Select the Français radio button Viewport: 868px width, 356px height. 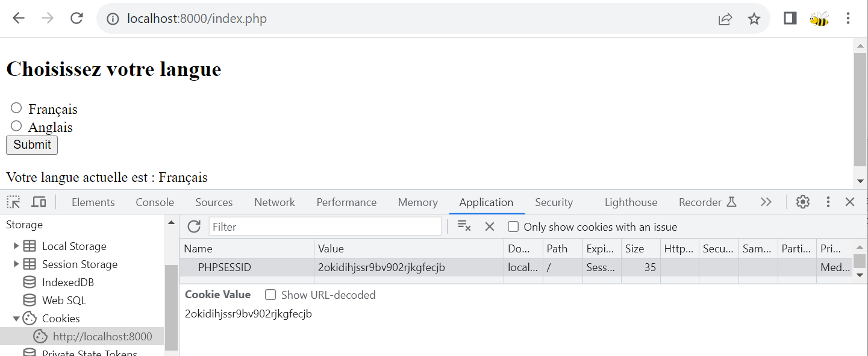[x=16, y=108]
